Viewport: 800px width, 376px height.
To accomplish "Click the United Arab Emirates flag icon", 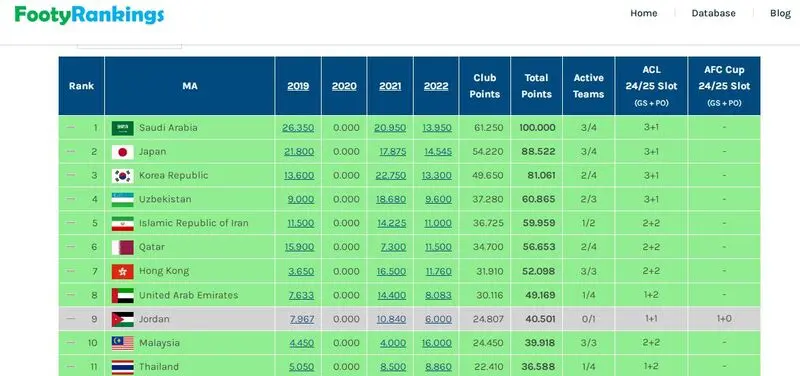I will (122, 295).
